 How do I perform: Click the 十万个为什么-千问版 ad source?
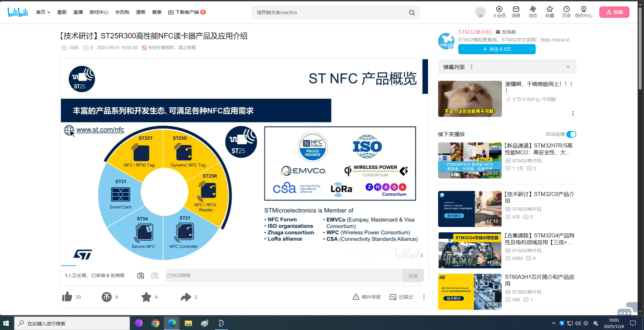(534, 99)
